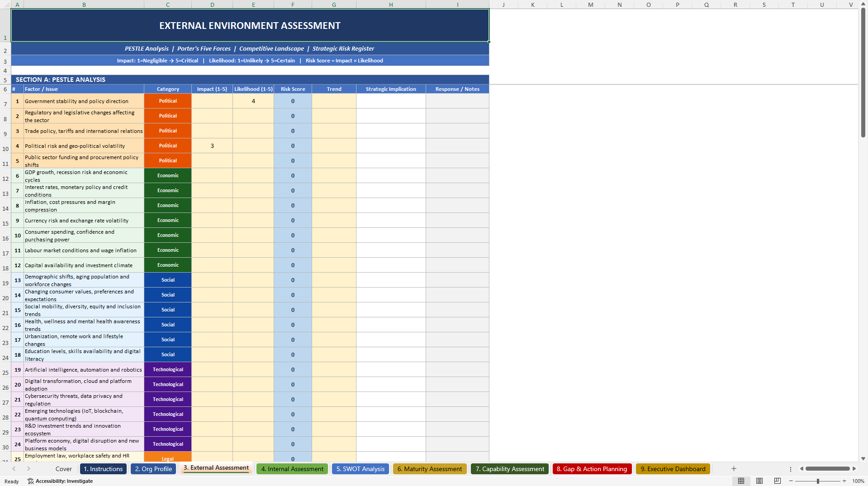Select Trend cell for Inflation row
Image resolution: width=868 pixels, height=486 pixels.
point(334,205)
